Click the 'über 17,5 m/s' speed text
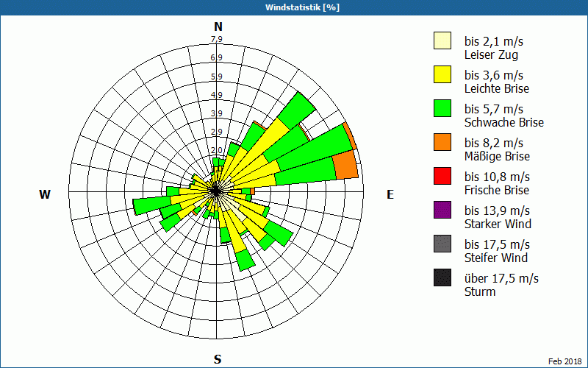588x368 pixels. pyautogui.click(x=501, y=278)
